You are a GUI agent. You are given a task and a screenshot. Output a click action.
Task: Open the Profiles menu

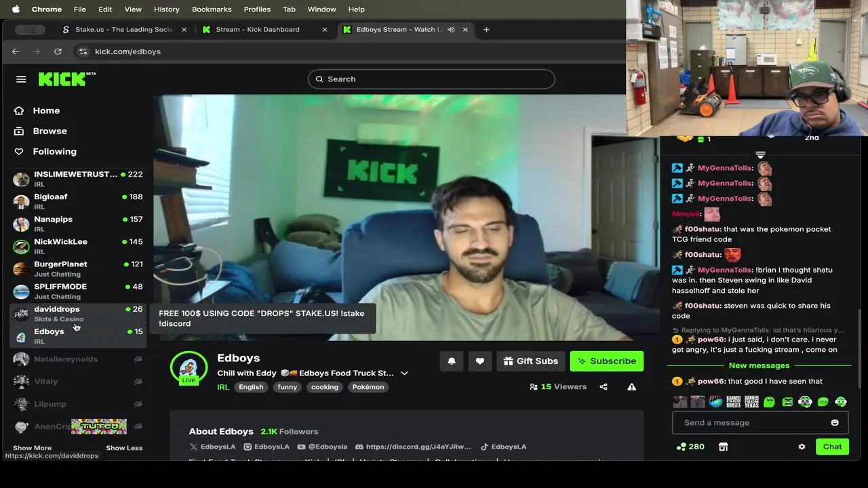point(257,9)
